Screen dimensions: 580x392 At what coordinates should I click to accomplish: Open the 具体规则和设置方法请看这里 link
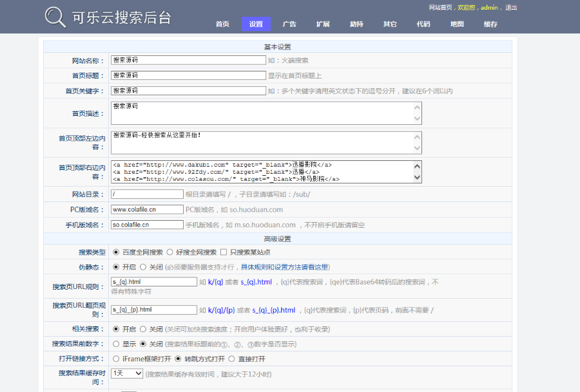284,267
